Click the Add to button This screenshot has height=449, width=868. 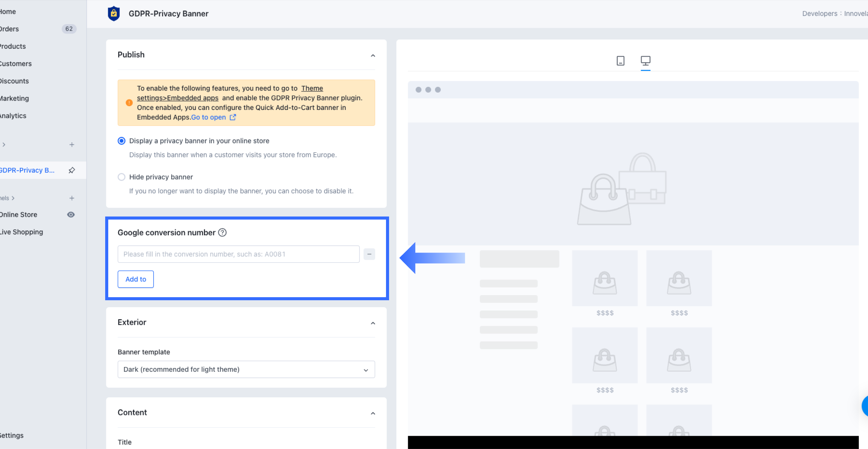pos(135,279)
